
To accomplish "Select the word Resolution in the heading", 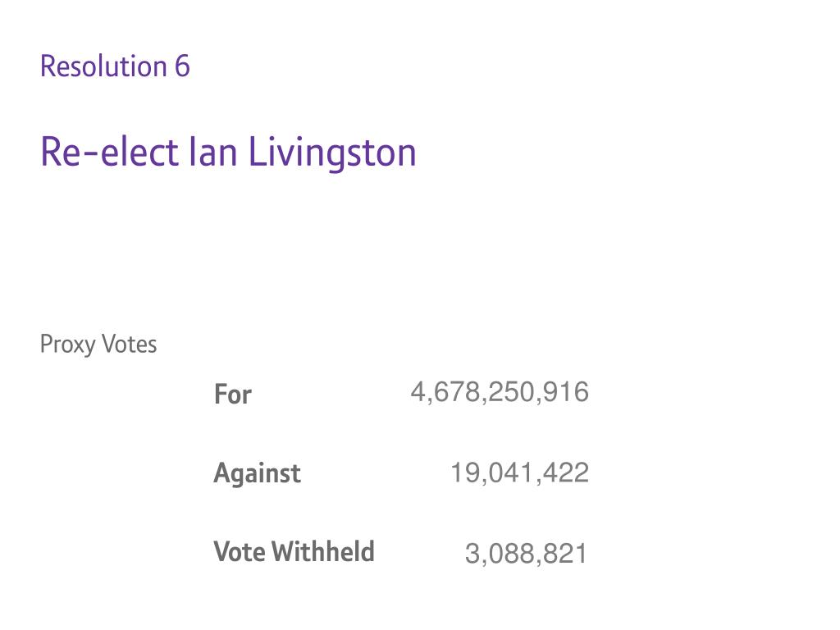I will [x=103, y=66].
